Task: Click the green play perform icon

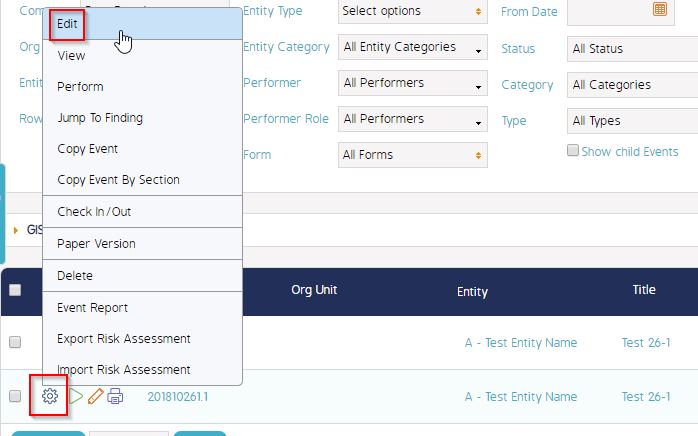Action: click(x=76, y=396)
